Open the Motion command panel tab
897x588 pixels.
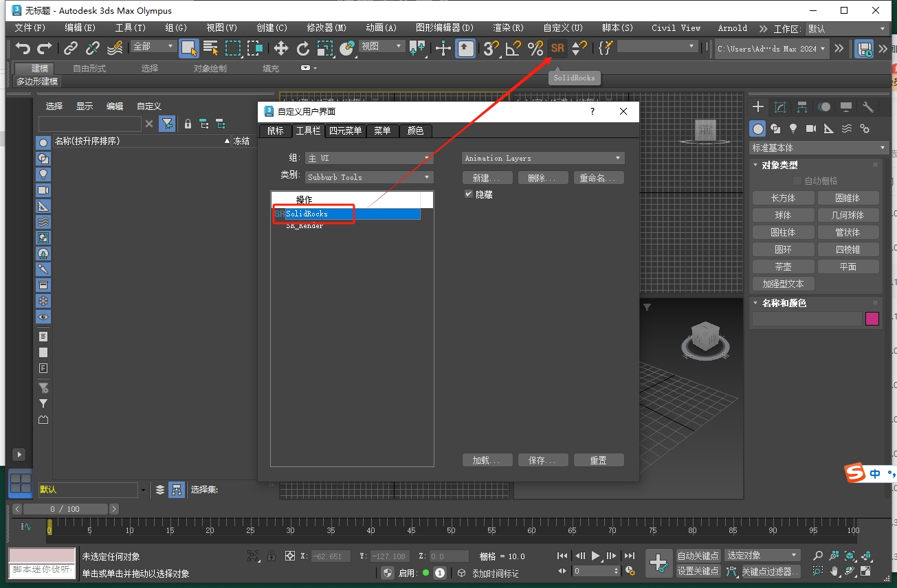(824, 107)
